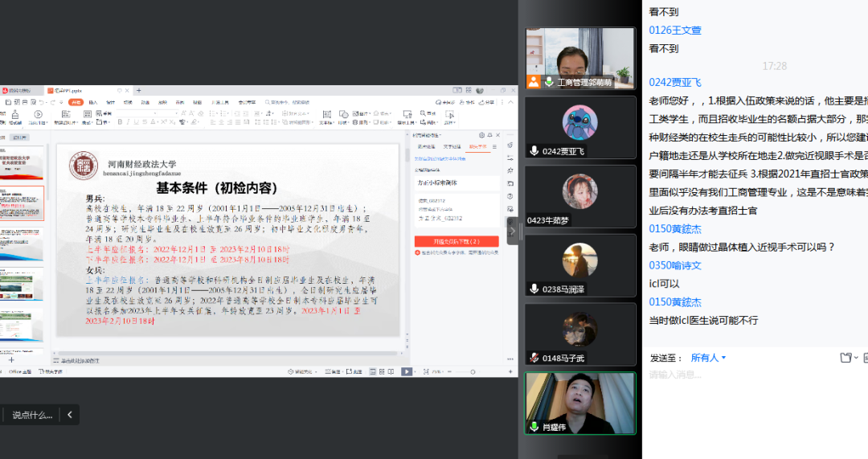The height and width of the screenshot is (459, 868).
Task: Add a new document tab with plus icon
Action: 138,91
